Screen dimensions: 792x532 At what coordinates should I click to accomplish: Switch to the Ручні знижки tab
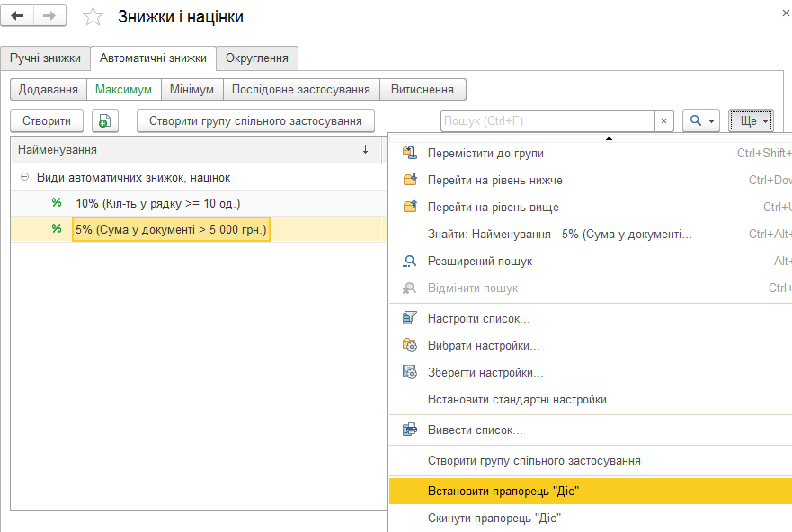point(46,58)
